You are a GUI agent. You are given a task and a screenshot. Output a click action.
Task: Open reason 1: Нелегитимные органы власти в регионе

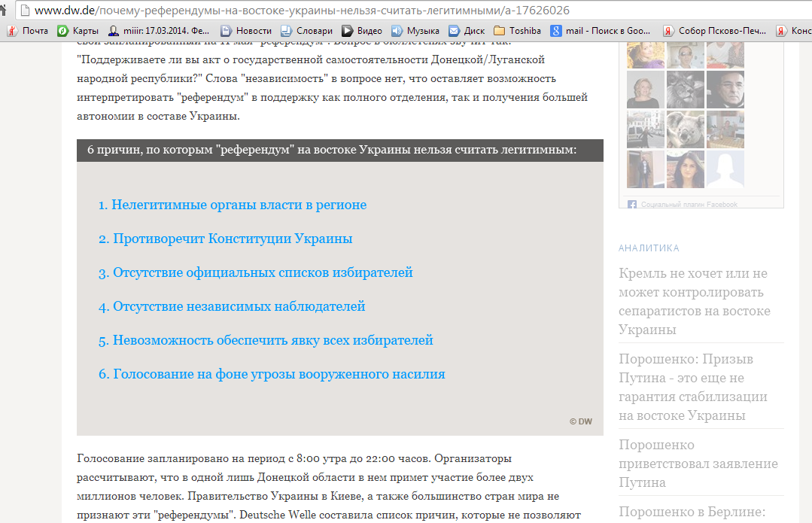pyautogui.click(x=233, y=205)
